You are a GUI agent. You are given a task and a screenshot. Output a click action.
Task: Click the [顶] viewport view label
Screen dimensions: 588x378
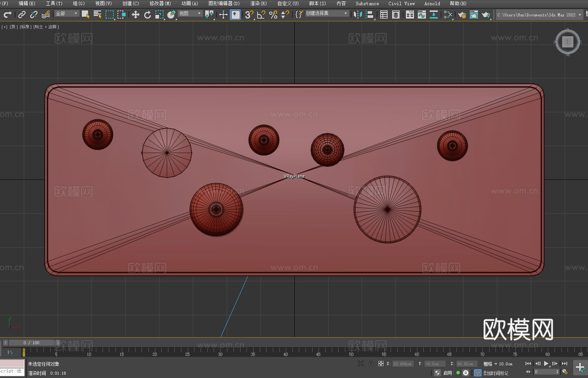click(14, 27)
